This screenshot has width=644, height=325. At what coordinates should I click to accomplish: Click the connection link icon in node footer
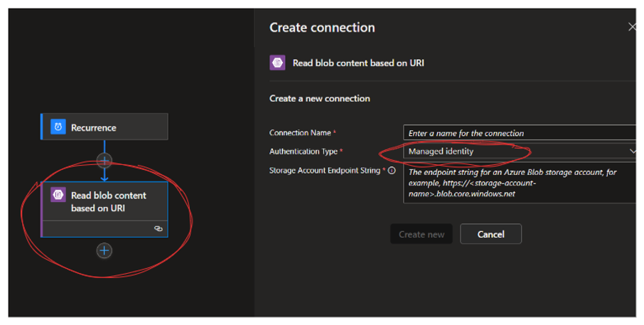pyautogui.click(x=159, y=229)
